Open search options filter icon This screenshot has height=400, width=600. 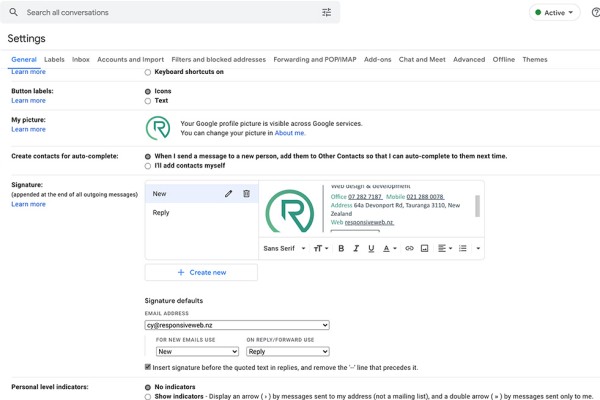click(x=326, y=13)
